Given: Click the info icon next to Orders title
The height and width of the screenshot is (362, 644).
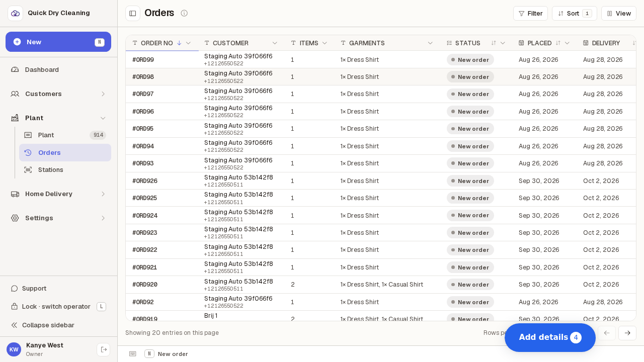Looking at the screenshot, I should pos(184,13).
